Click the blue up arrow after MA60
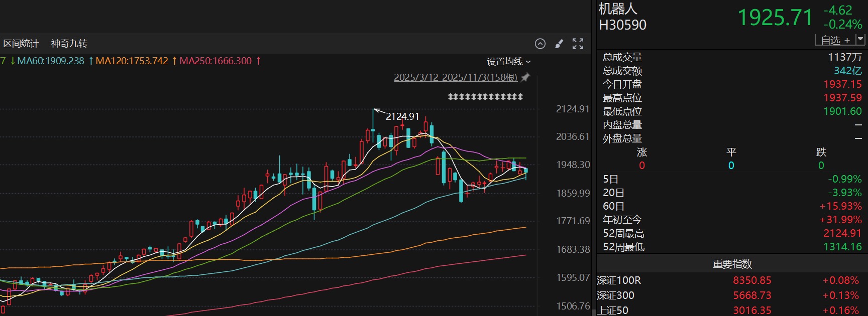868x316 pixels. click(91, 61)
